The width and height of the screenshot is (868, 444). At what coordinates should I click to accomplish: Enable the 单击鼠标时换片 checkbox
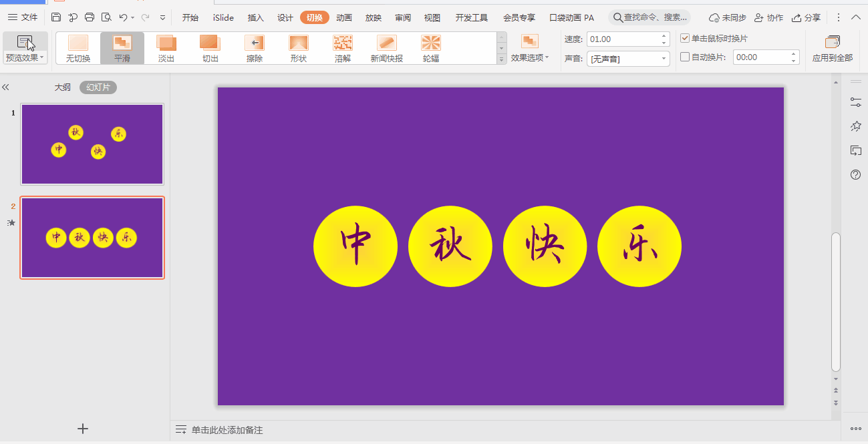click(x=684, y=38)
